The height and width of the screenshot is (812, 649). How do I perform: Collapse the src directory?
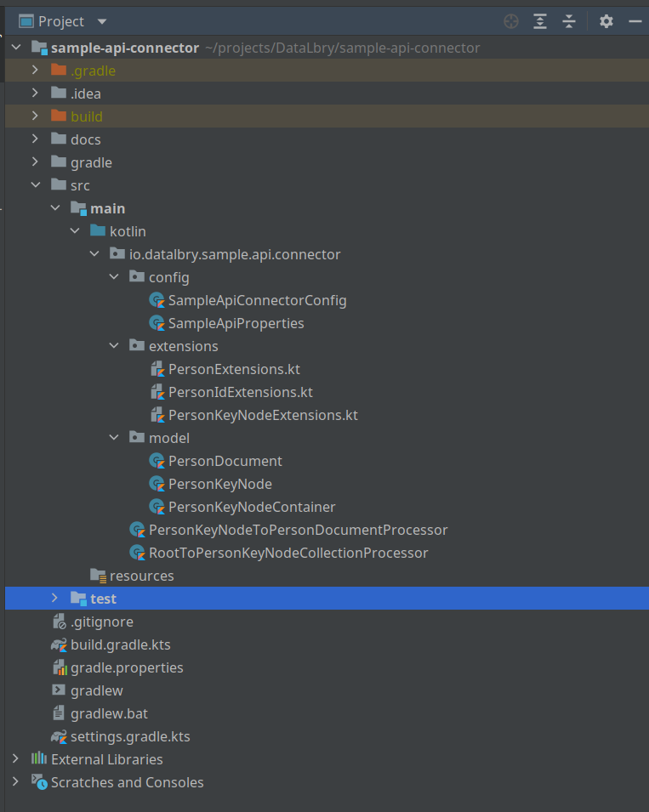point(35,185)
